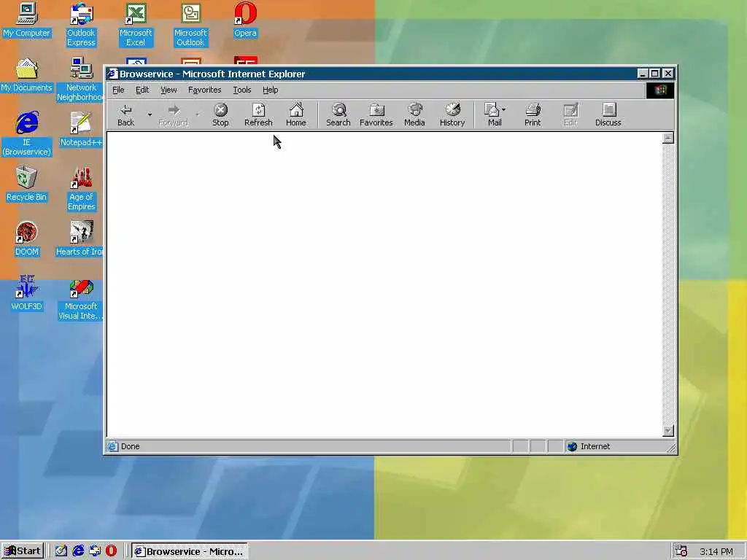Select the My Documents desktop icon
This screenshot has width=747, height=560.
[26, 75]
